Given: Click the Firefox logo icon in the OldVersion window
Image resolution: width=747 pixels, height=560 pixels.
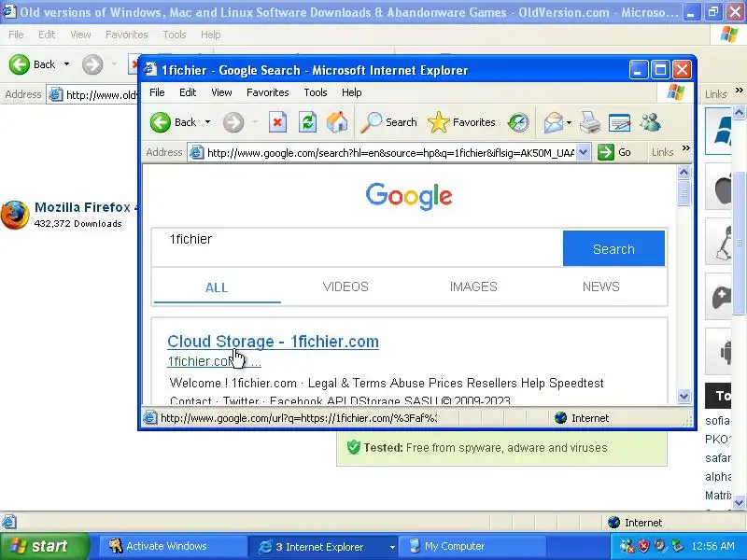Looking at the screenshot, I should pyautogui.click(x=15, y=216).
